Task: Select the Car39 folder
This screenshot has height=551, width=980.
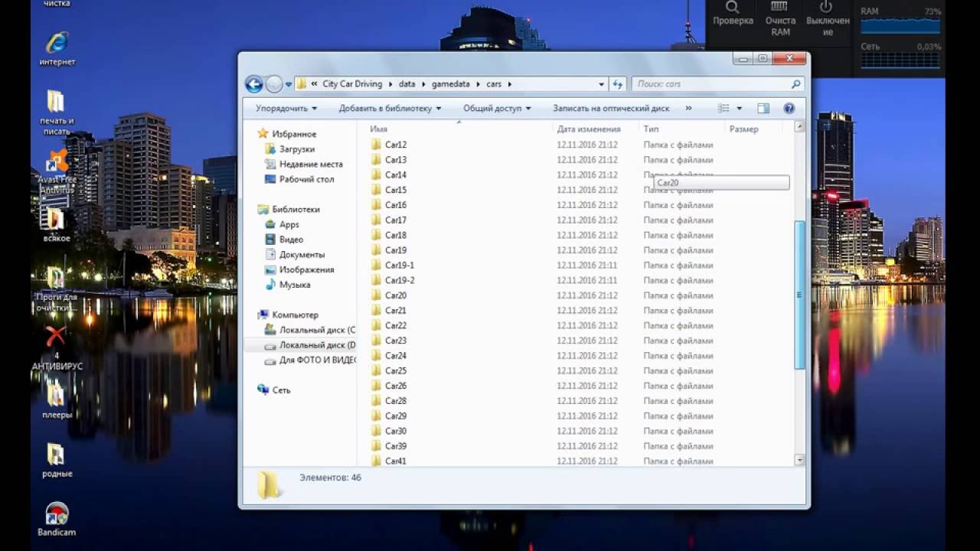Action: (396, 446)
